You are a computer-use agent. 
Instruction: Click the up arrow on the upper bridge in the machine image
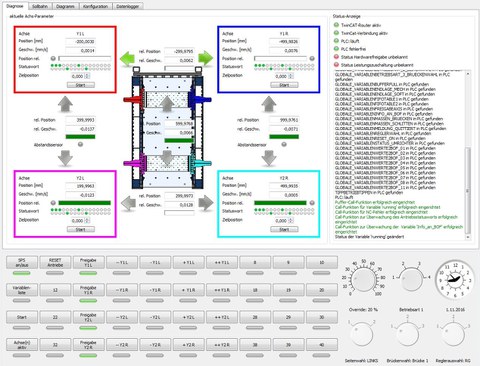pos(167,104)
